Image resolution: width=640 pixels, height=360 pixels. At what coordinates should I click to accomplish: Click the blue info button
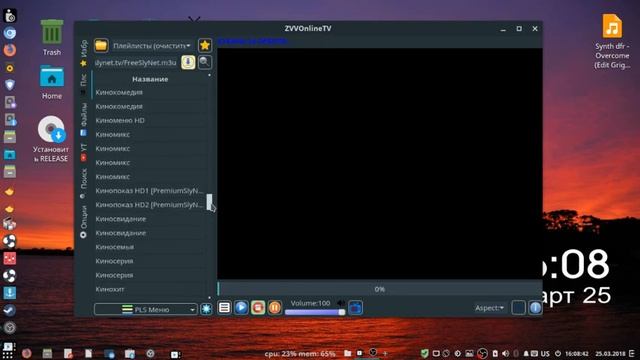(x=535, y=307)
